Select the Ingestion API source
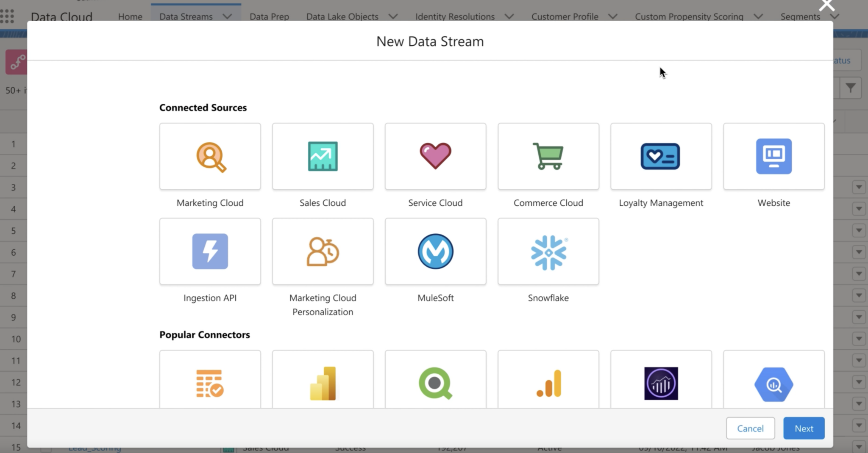The image size is (868, 453). pyautogui.click(x=210, y=251)
